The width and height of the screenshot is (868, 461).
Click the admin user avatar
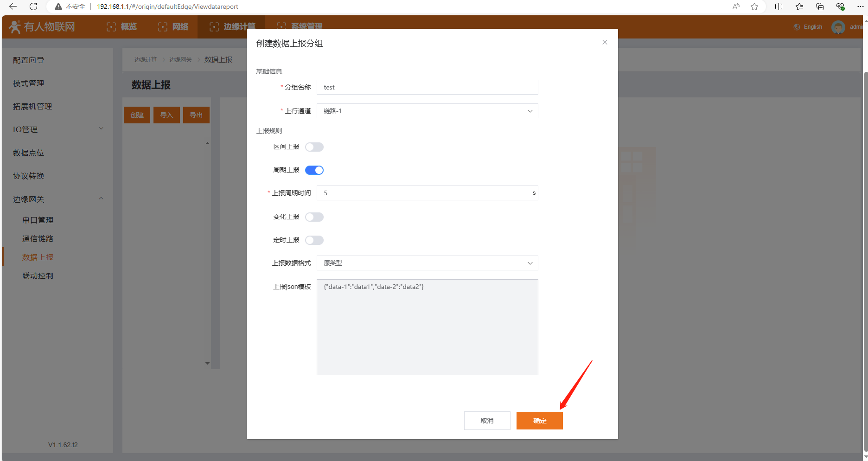[838, 27]
